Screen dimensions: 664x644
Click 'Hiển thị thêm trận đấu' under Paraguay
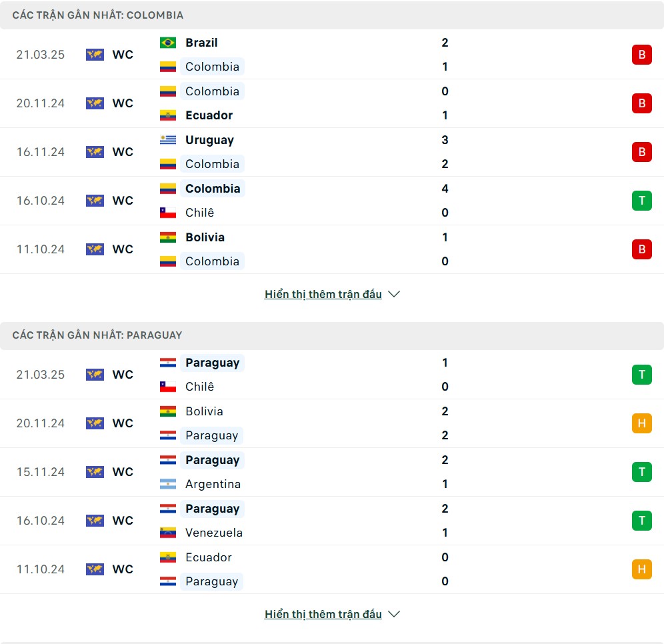click(323, 614)
